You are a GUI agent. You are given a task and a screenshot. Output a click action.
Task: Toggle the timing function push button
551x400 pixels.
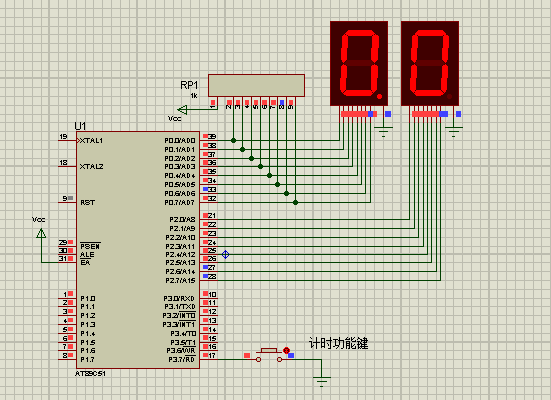point(269,355)
